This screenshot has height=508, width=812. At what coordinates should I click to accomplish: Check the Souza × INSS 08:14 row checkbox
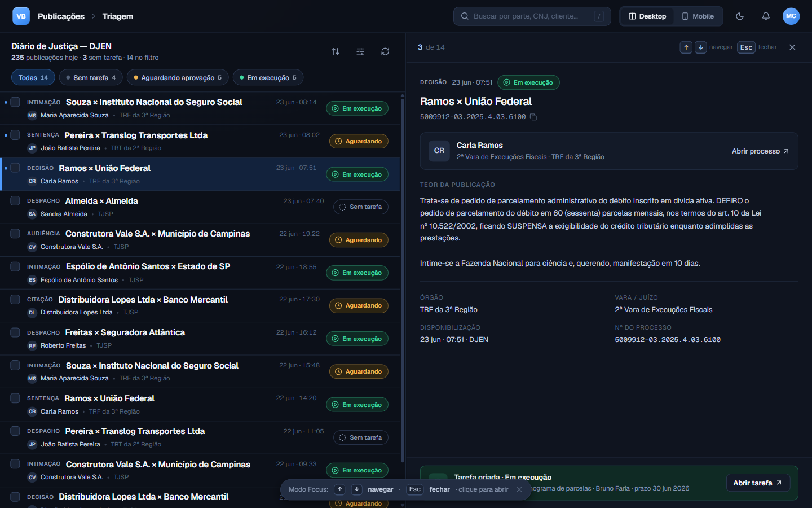15,102
